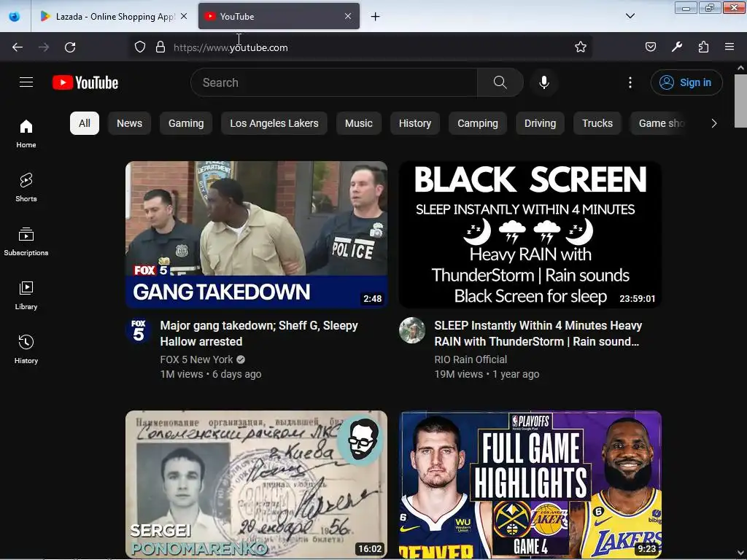Image resolution: width=747 pixels, height=560 pixels.
Task: Click the page vertical scrollbar thumb
Action: [740, 101]
